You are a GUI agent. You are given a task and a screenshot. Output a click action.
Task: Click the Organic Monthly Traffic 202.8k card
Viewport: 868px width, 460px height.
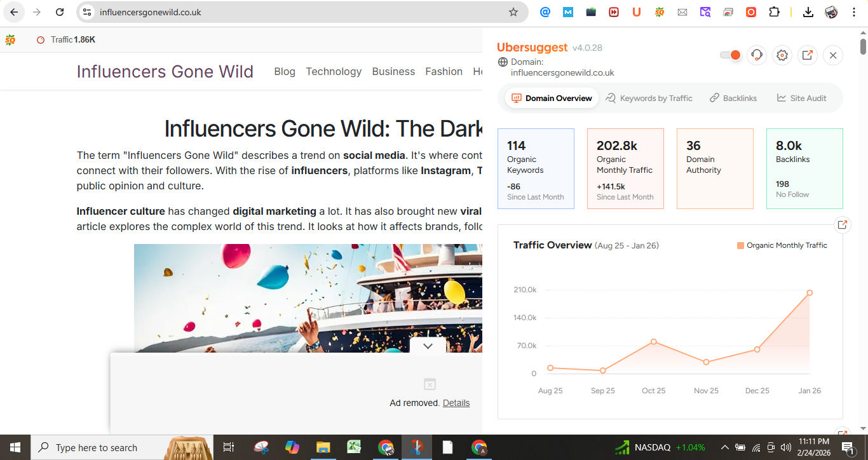tap(625, 169)
